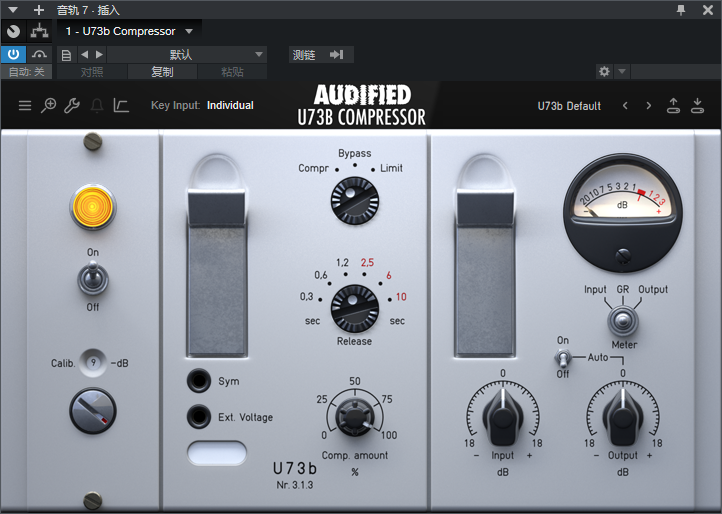
Task: Click the Comp. amount percentage knob
Action: coord(355,417)
